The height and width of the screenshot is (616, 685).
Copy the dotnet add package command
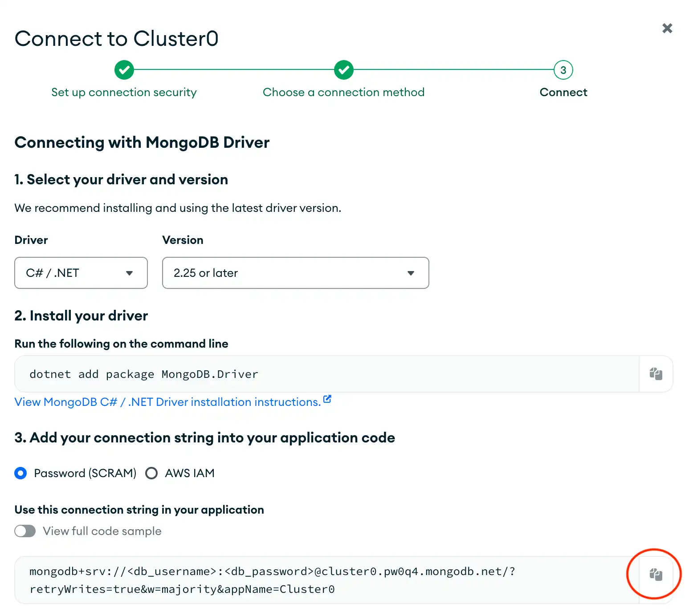coord(656,374)
